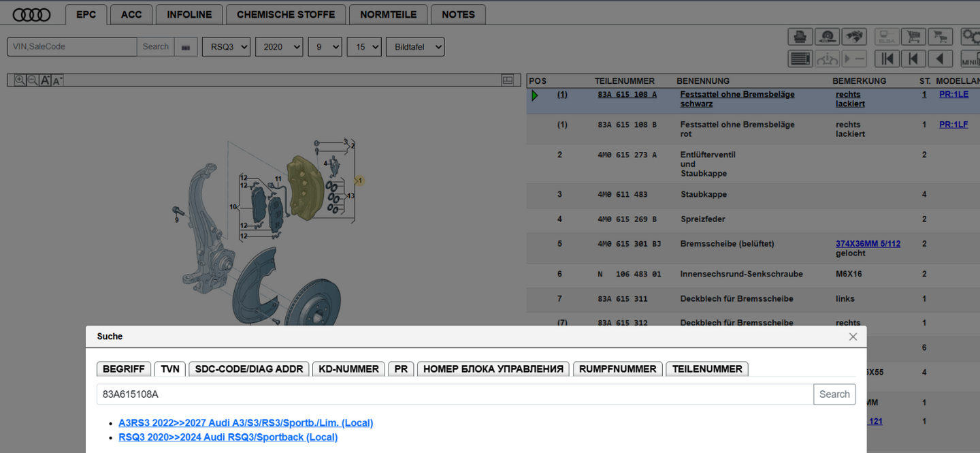Viewport: 980px width, 453px height.
Task: Select the SDC-CODE/DIAG ADDR search tab
Action: (249, 369)
